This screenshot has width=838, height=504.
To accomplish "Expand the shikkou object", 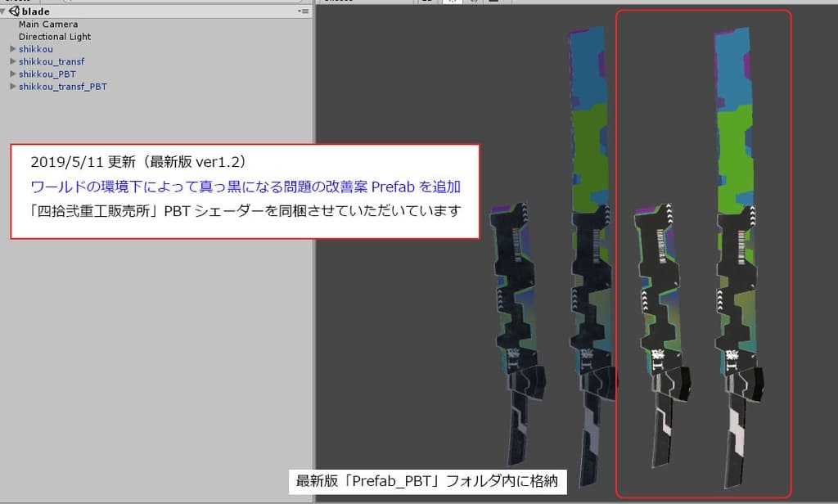I will [x=12, y=49].
